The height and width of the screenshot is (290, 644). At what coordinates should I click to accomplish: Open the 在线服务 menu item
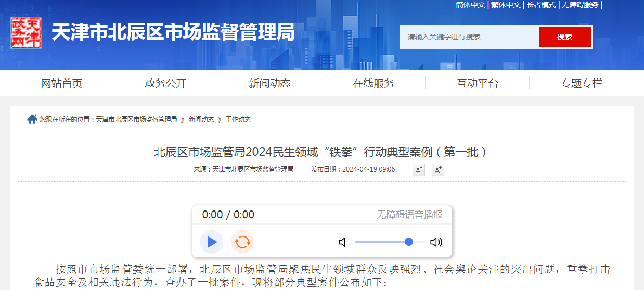click(373, 83)
